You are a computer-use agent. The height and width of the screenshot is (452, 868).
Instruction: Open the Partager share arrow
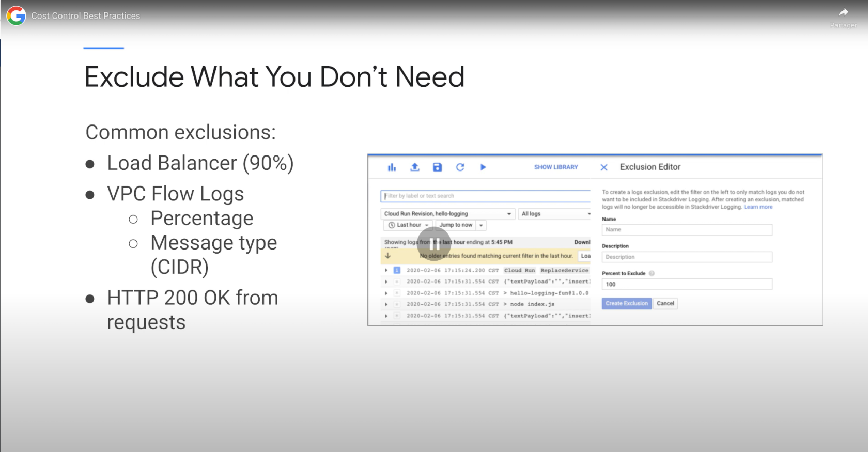coord(843,12)
